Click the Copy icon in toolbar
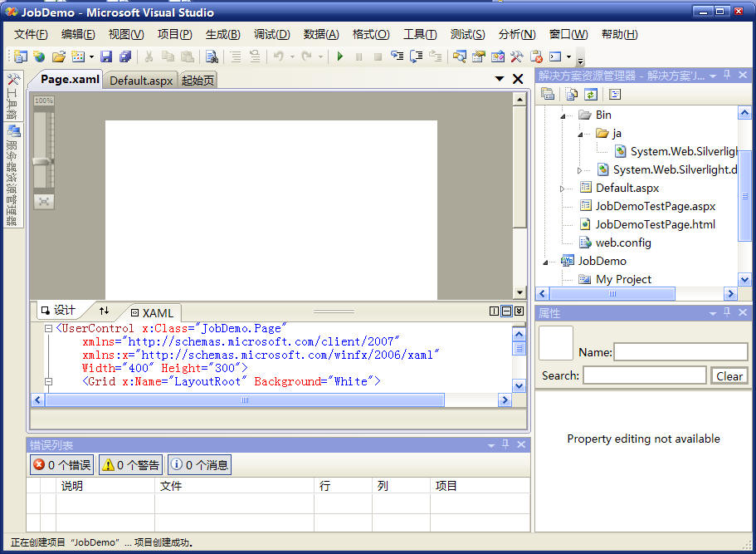756x554 pixels. click(x=168, y=56)
